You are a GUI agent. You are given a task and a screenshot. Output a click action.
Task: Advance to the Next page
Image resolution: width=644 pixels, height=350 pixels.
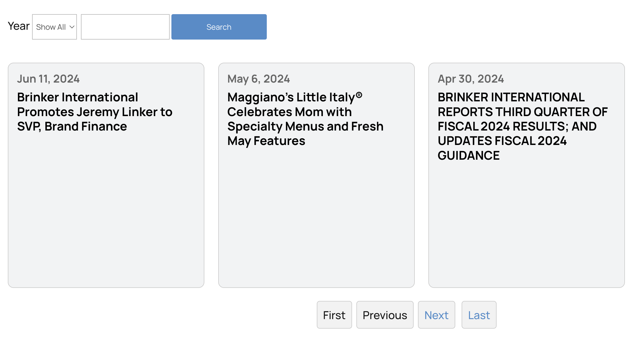pyautogui.click(x=436, y=315)
